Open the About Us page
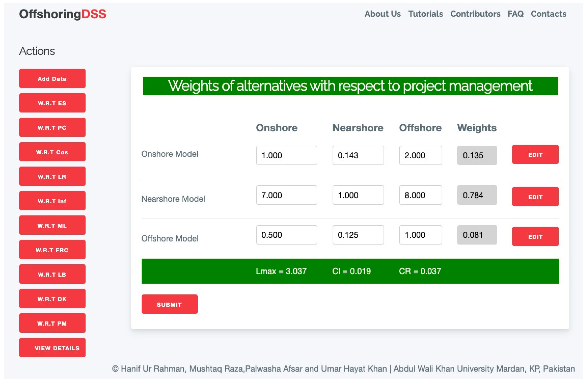 (383, 14)
